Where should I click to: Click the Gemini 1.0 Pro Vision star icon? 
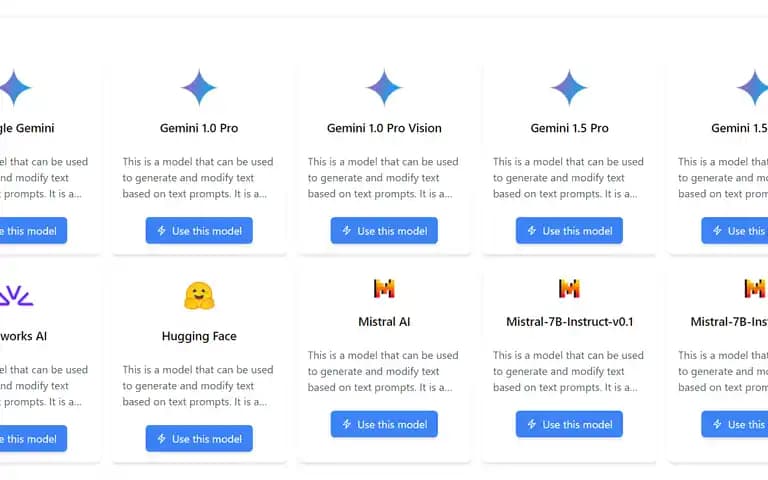pyautogui.click(x=384, y=88)
